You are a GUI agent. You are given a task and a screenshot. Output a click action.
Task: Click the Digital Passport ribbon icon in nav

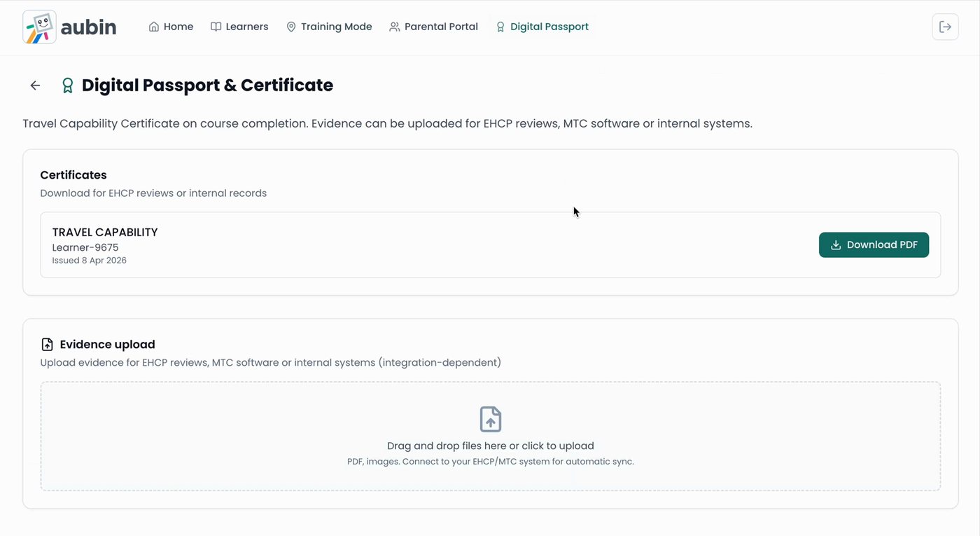point(500,27)
